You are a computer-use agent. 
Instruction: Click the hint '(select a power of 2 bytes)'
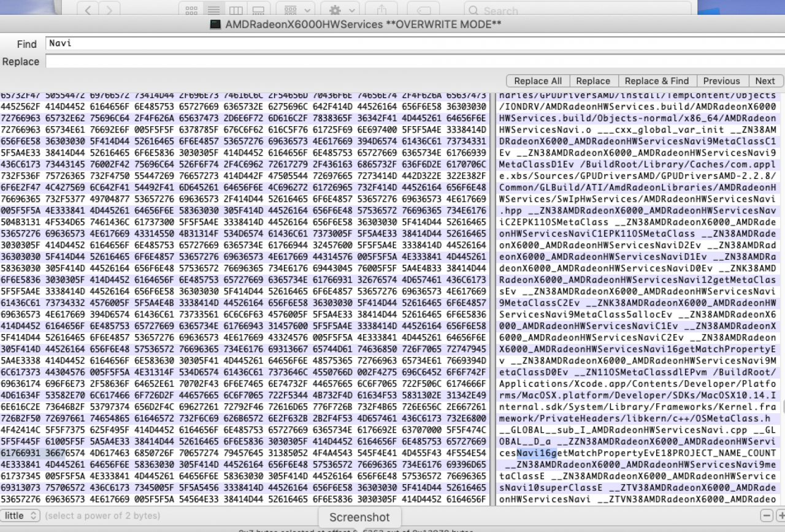point(102,515)
